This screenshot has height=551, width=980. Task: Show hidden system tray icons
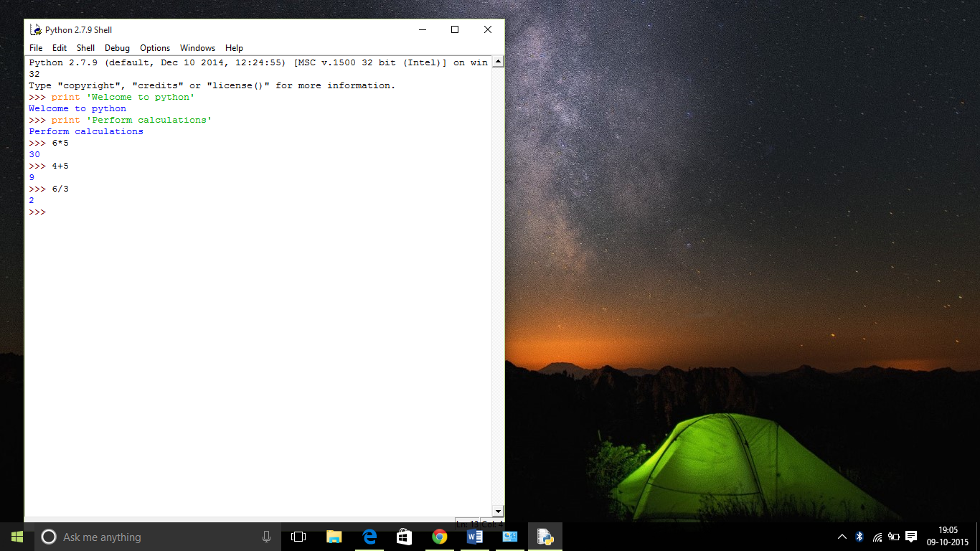[842, 537]
